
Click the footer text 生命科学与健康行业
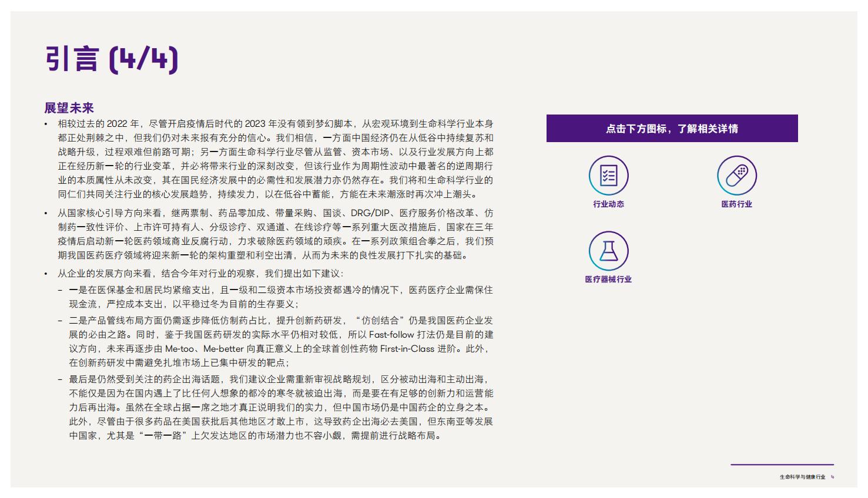pyautogui.click(x=802, y=477)
